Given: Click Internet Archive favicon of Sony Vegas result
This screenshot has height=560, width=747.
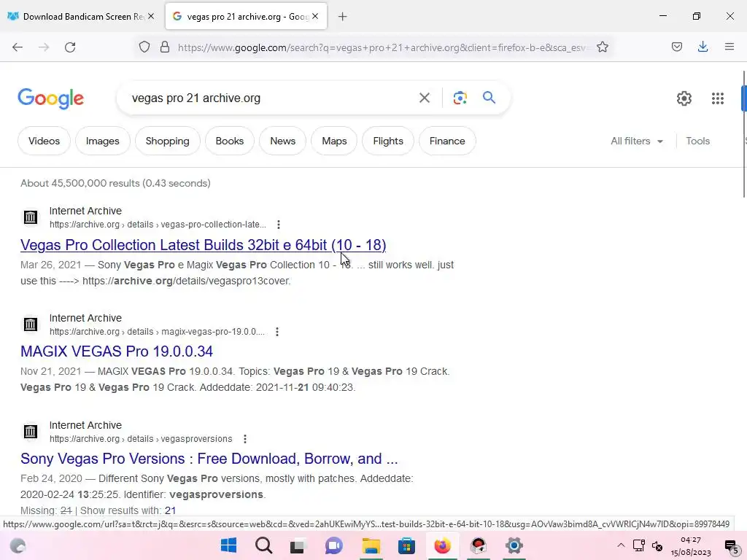Looking at the screenshot, I should point(31,432).
